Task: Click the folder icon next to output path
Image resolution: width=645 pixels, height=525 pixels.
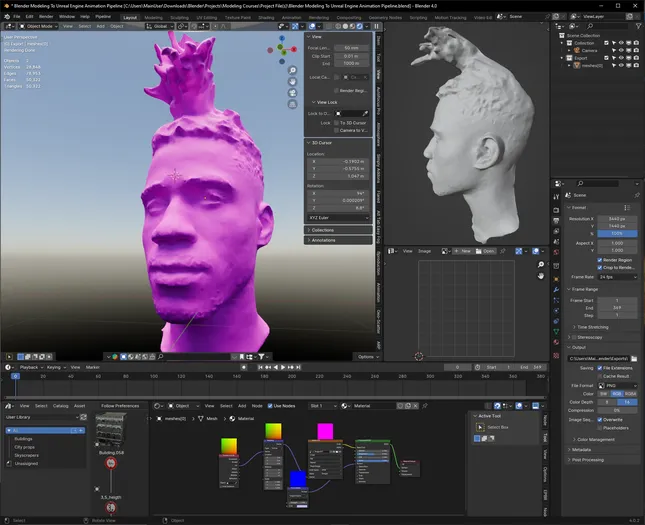Action: (x=634, y=358)
